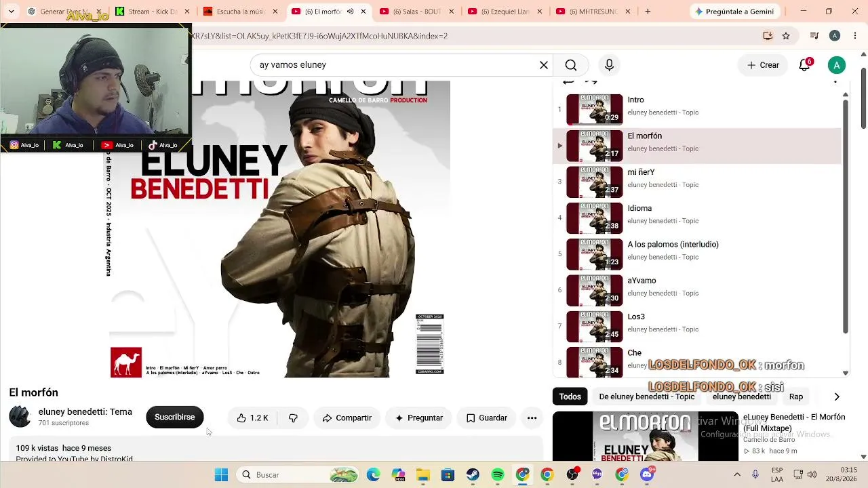Open the eluney benedetti channel avatar

(x=20, y=417)
